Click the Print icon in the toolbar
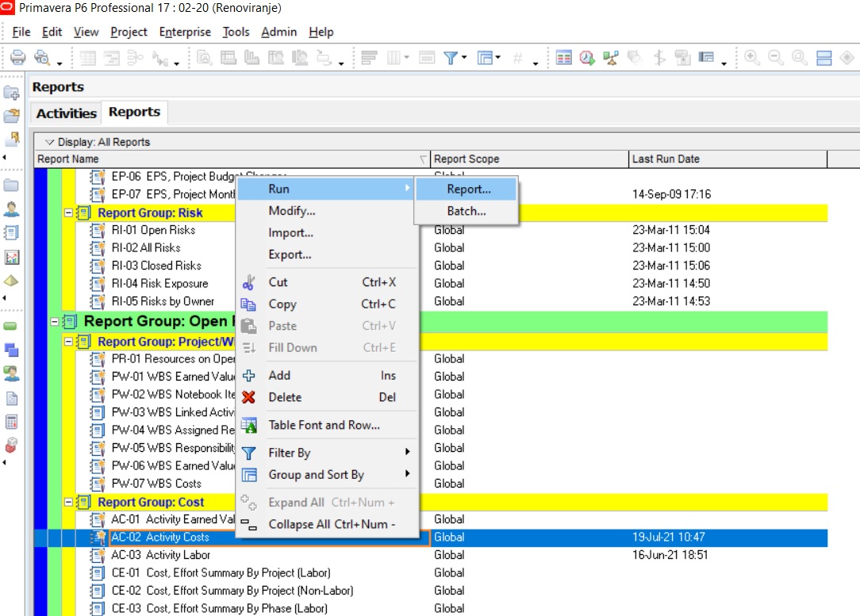 coord(17,57)
